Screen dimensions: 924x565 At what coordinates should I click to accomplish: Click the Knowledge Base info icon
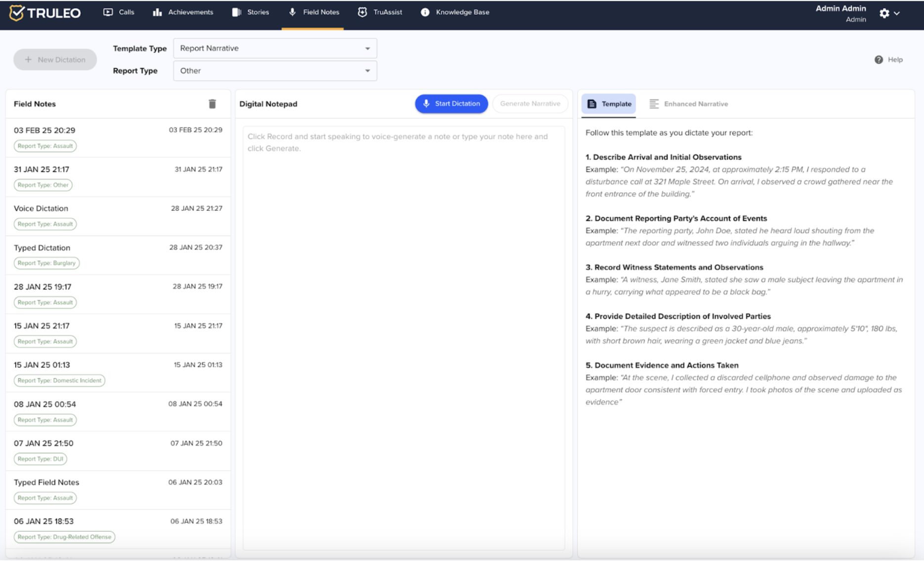coord(425,12)
